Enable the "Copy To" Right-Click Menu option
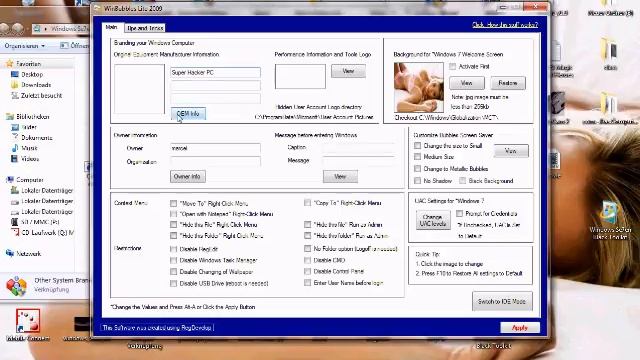This screenshot has height=360, width=640. (x=307, y=202)
